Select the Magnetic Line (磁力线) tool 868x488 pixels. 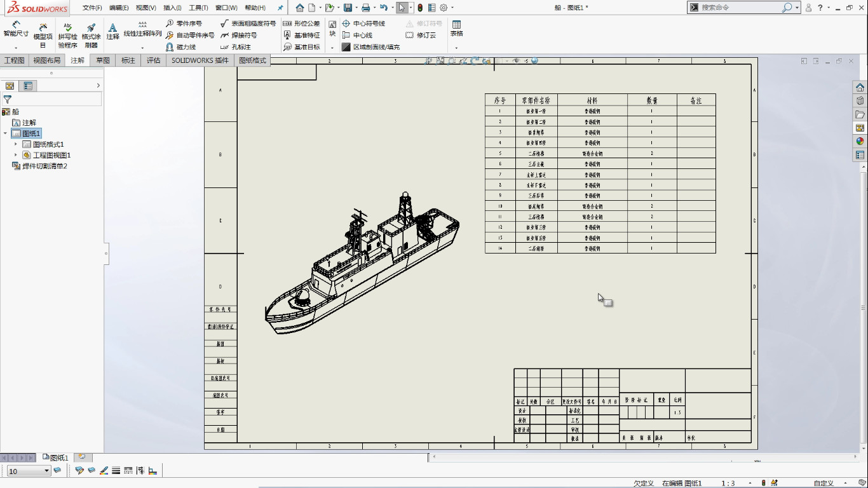[x=180, y=47]
